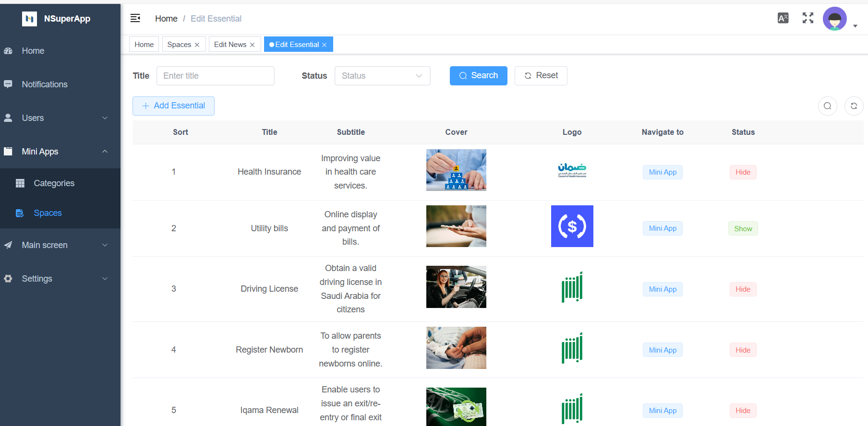This screenshot has width=868, height=426.
Task: Toggle fullscreen mode icon
Action: pyautogui.click(x=808, y=18)
